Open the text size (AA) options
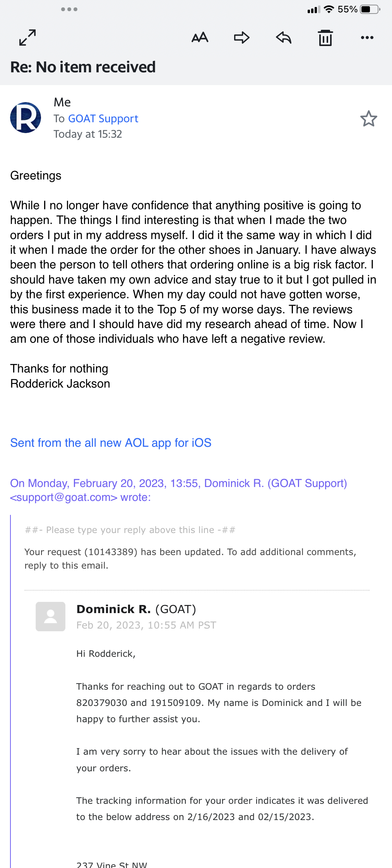392x868 pixels. pyautogui.click(x=200, y=38)
